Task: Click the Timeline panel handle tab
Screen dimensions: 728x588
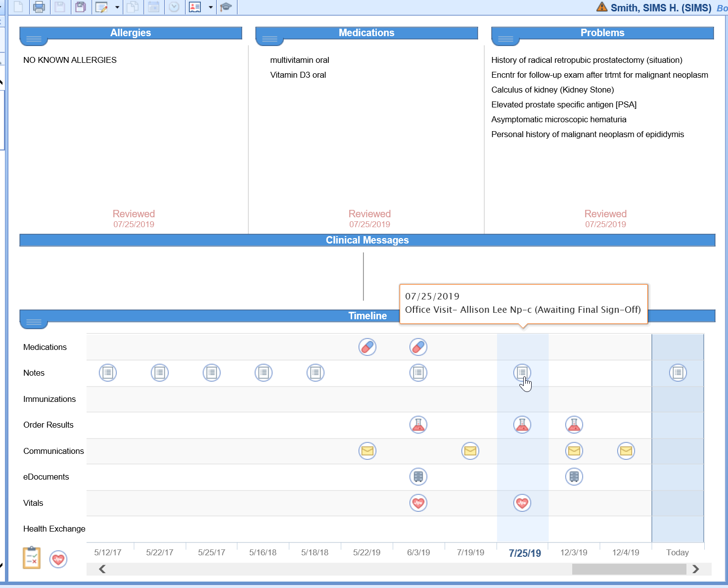Action: tap(34, 322)
